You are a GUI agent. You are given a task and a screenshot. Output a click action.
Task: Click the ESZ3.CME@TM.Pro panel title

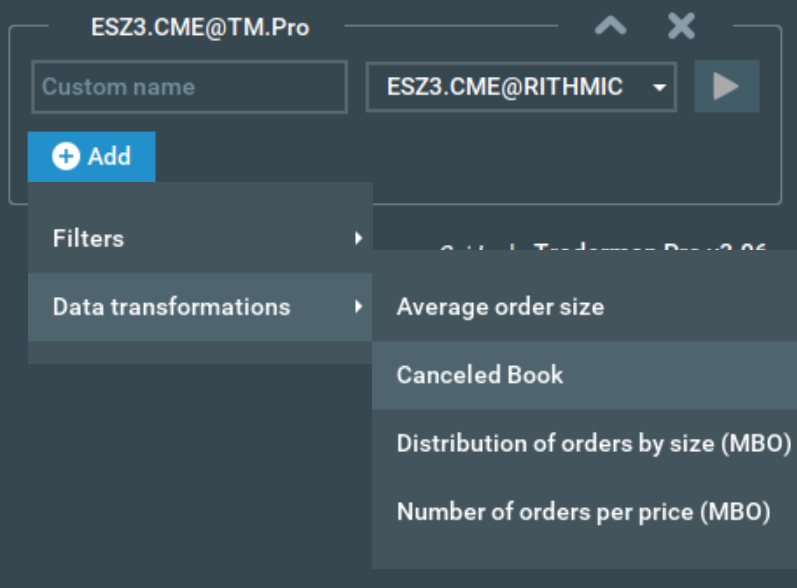point(199,27)
